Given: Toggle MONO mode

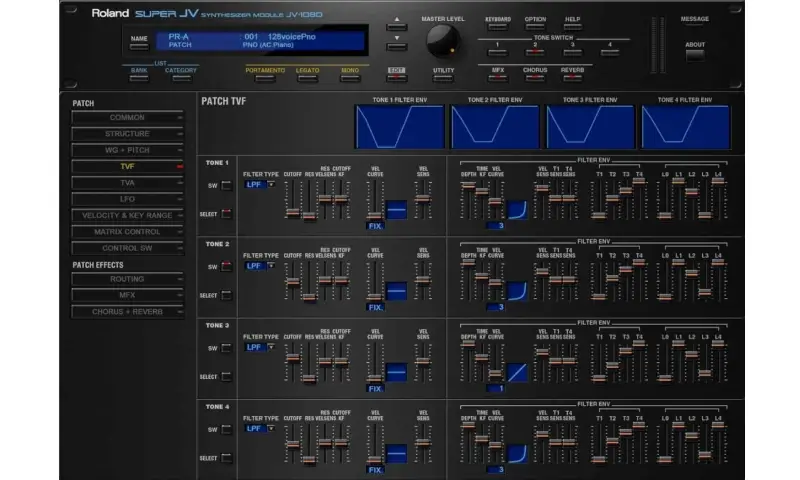Looking at the screenshot, I should [350, 78].
